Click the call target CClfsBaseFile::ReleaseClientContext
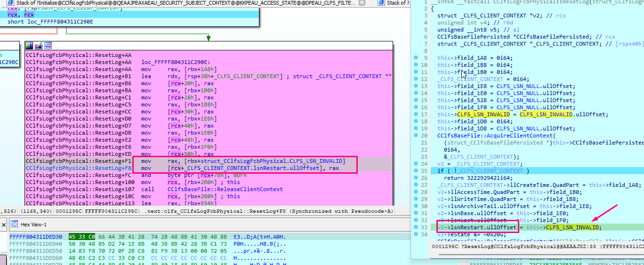This screenshot has height=265, width=644. click(x=225, y=189)
